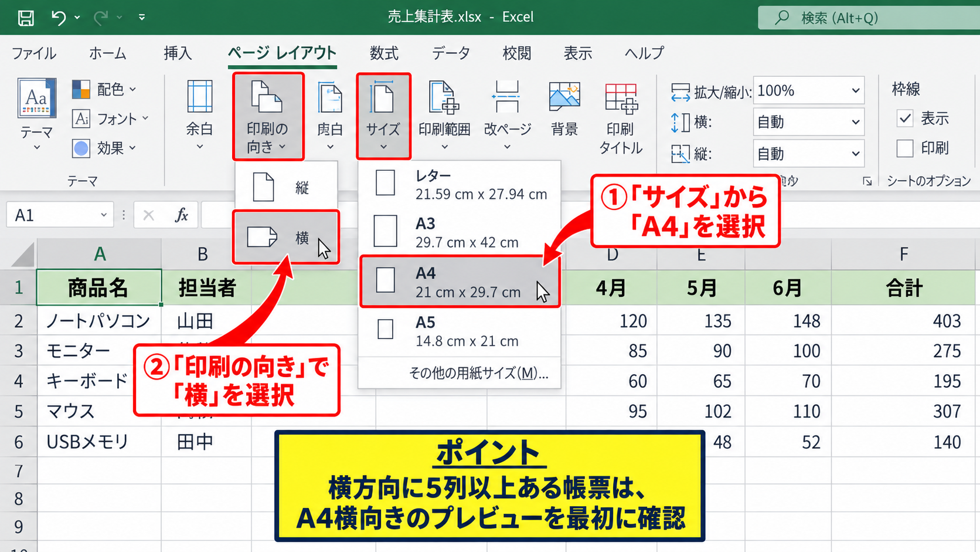
Task: Open page setup dialog launcher icon
Action: coord(867,182)
